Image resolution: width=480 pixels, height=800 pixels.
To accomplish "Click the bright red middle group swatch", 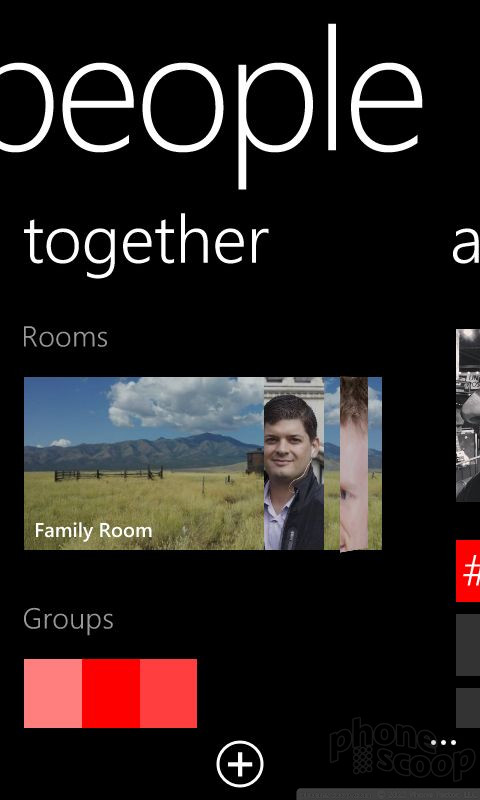I will (111, 693).
